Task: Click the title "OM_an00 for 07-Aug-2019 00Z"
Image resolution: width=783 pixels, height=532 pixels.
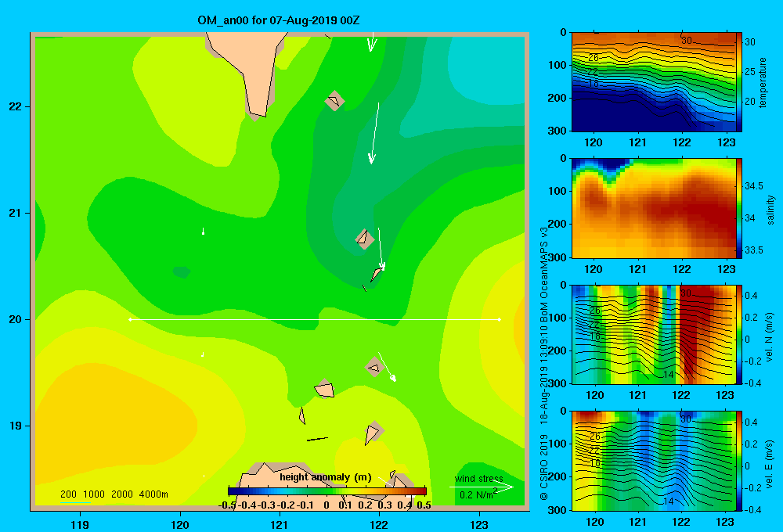Action: coord(279,20)
